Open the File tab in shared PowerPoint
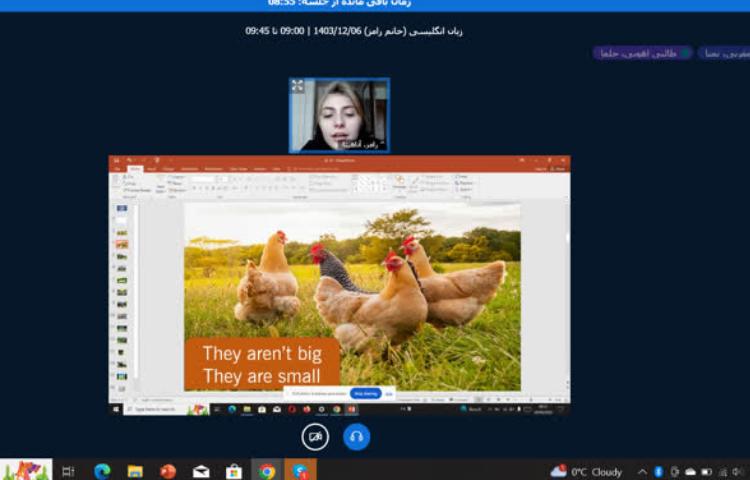This screenshot has height=480, width=750. (118, 169)
